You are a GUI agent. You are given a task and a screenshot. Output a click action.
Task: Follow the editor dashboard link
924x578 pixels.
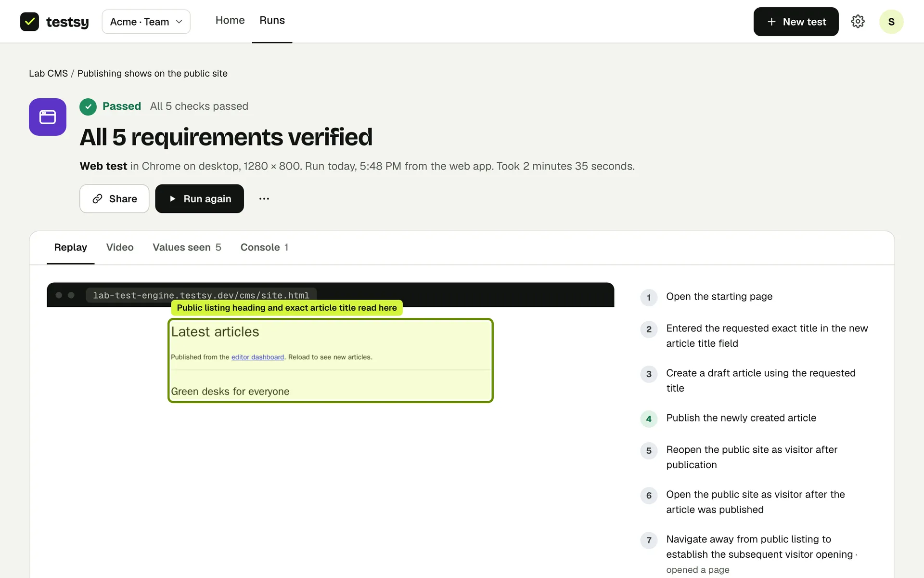point(257,357)
